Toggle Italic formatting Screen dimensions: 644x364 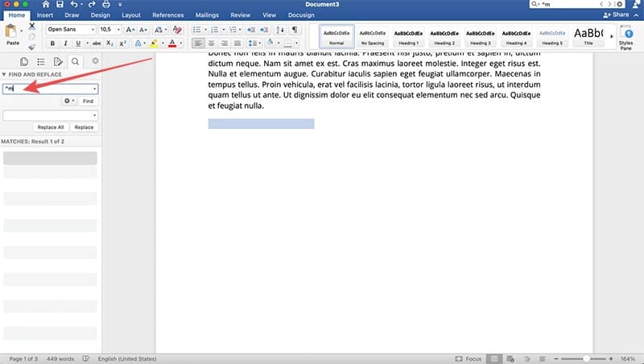coord(64,43)
